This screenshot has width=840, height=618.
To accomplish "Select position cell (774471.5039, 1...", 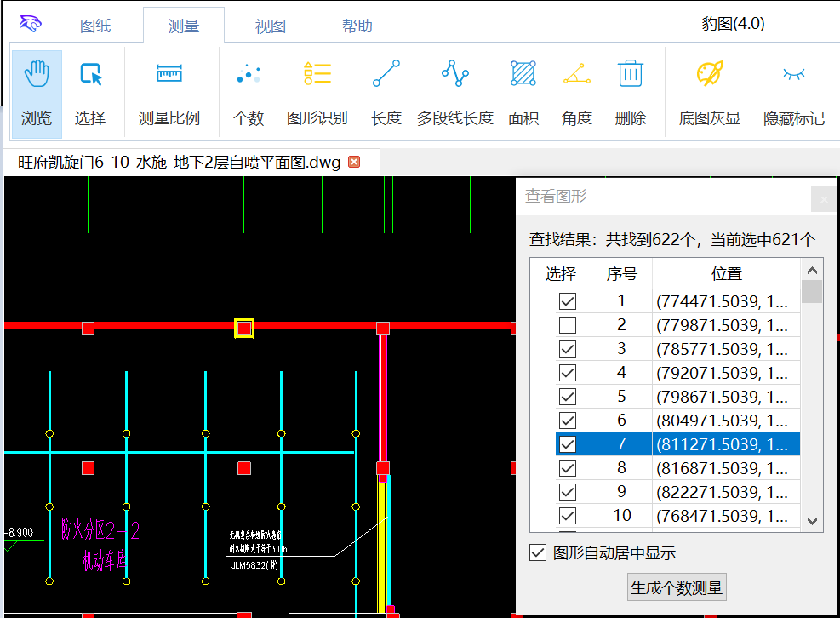I will pyautogui.click(x=727, y=301).
